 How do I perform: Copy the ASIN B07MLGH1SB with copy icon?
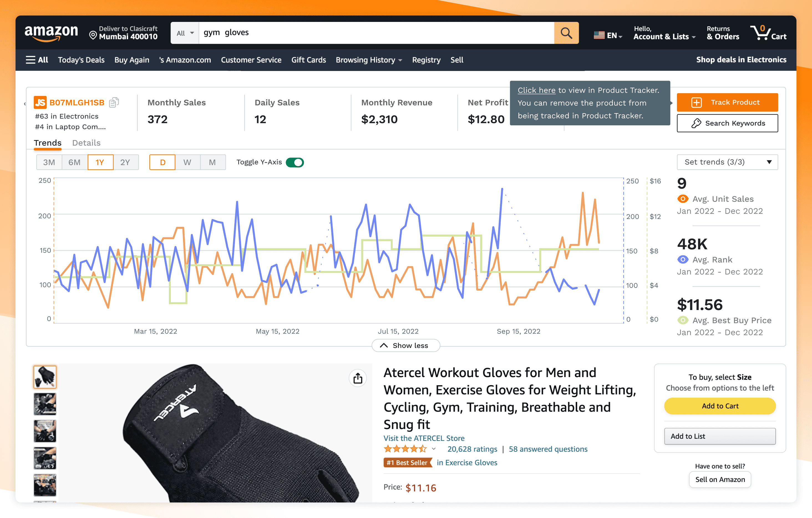click(114, 102)
